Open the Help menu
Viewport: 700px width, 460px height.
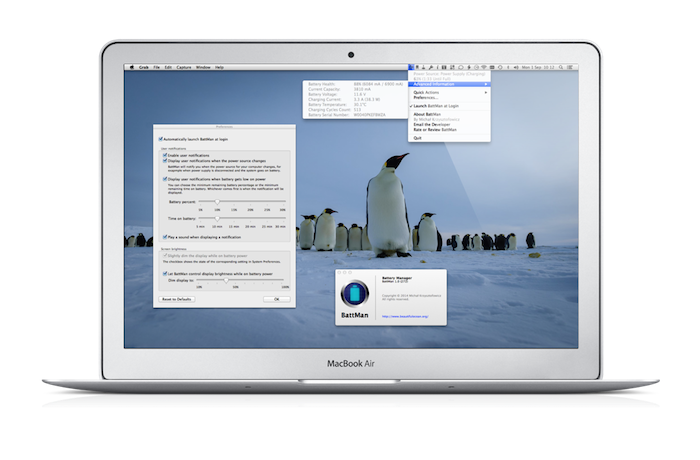pos(219,67)
